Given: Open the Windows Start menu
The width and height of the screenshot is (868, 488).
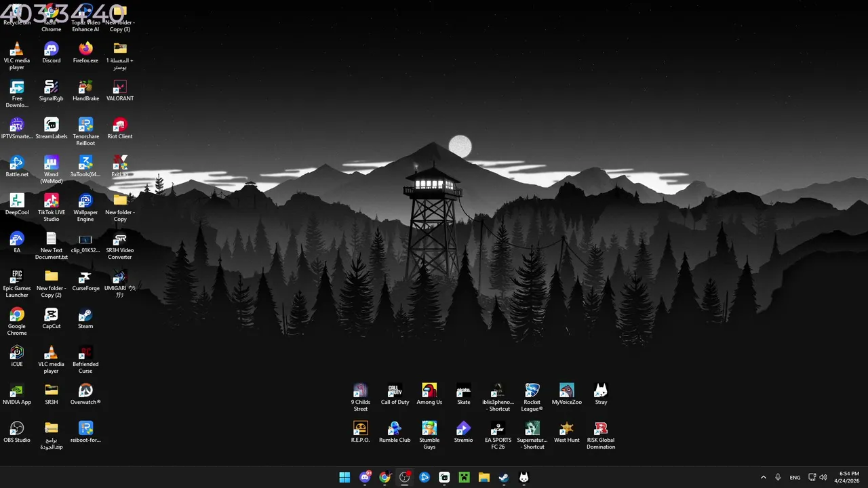Looking at the screenshot, I should [x=344, y=477].
